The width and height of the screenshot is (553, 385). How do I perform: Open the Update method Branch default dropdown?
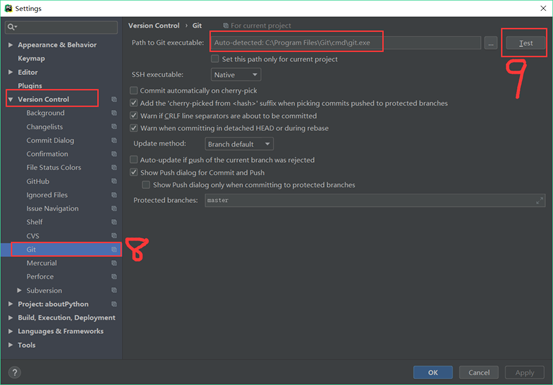coord(239,144)
